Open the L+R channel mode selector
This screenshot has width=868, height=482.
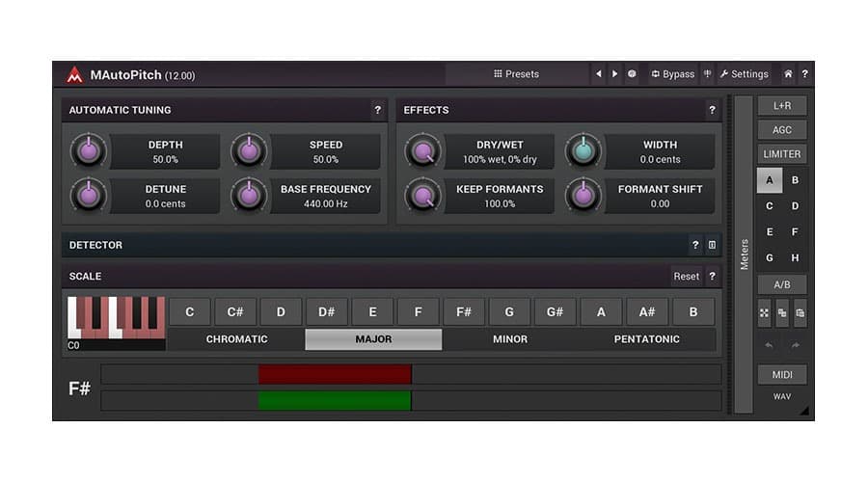coord(782,106)
